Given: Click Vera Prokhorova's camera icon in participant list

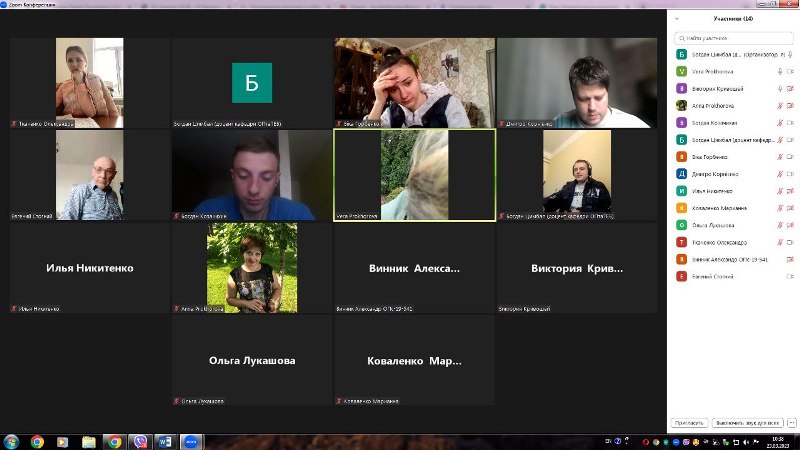Looking at the screenshot, I should point(791,71).
